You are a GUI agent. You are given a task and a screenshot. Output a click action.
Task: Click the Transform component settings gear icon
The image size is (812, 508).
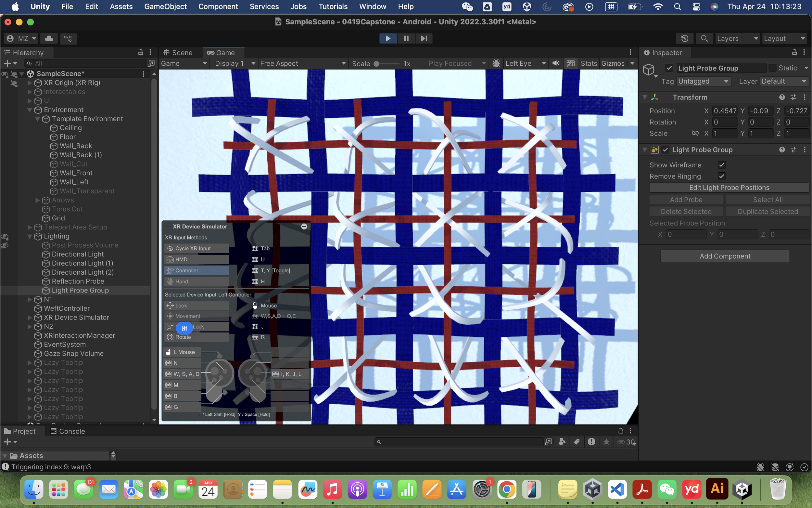click(804, 97)
